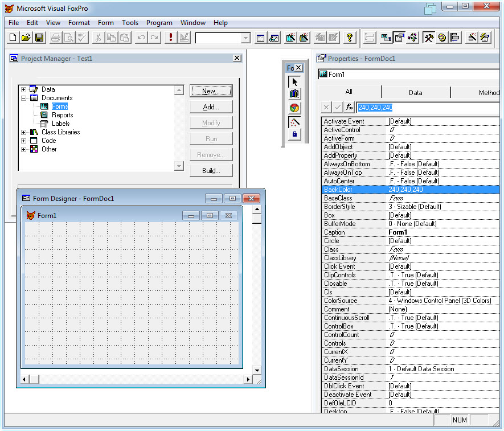Image resolution: width=504 pixels, height=431 pixels.
Task: Expand the Other tree node
Action: pos(24,149)
